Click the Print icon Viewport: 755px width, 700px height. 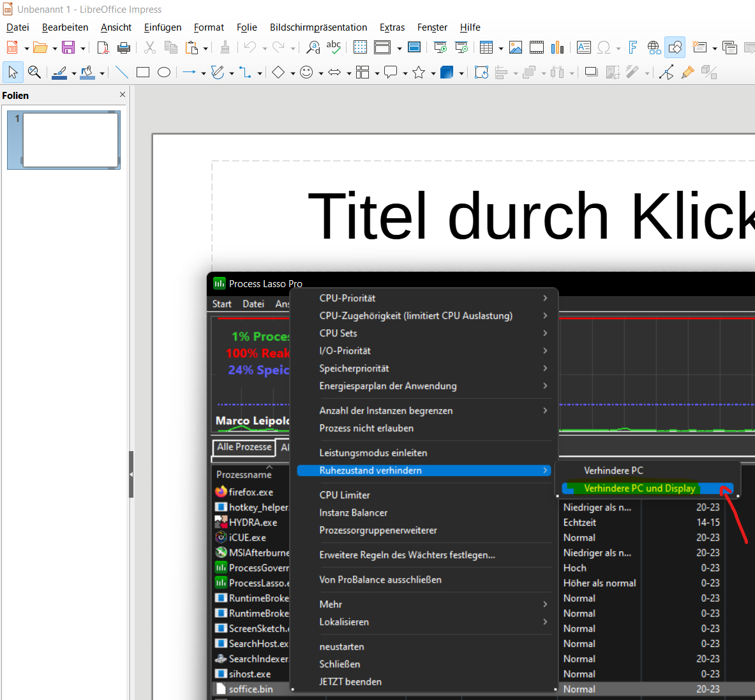tap(124, 47)
